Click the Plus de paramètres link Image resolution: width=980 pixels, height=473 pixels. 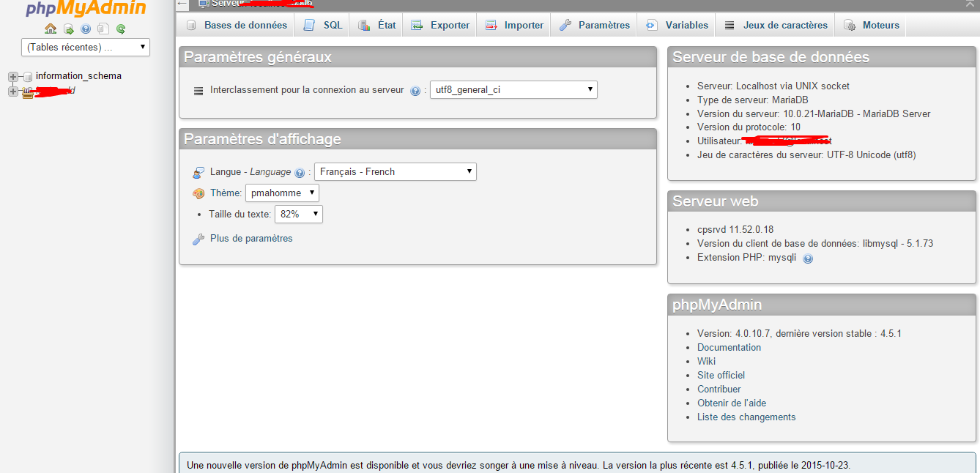pos(251,239)
